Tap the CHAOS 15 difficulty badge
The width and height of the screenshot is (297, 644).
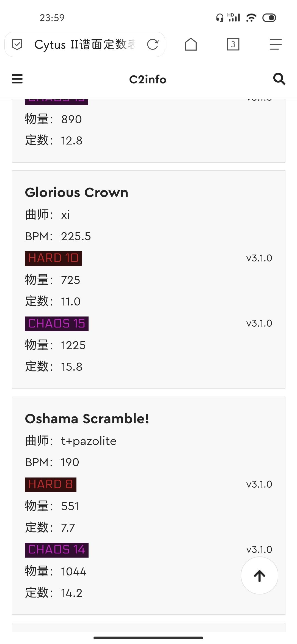click(57, 324)
